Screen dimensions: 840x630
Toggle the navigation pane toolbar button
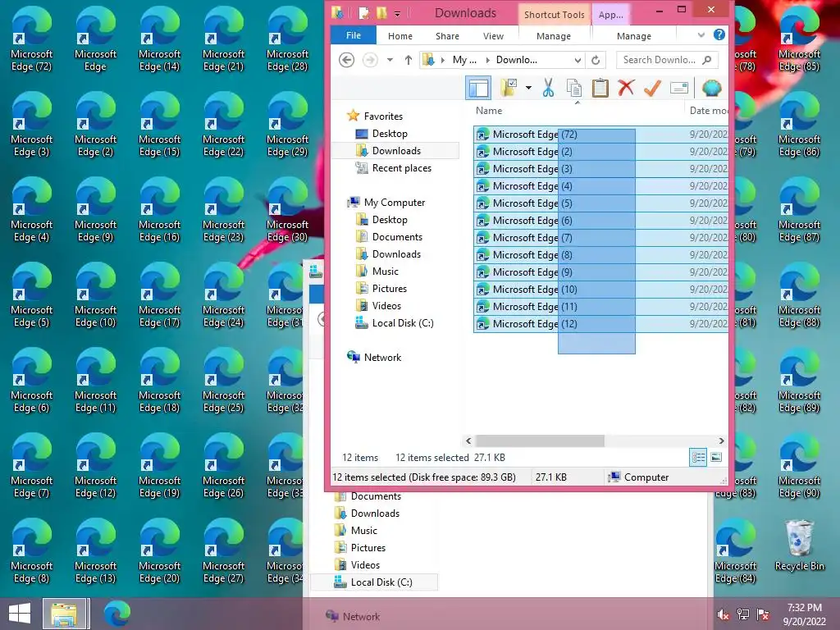click(x=478, y=88)
